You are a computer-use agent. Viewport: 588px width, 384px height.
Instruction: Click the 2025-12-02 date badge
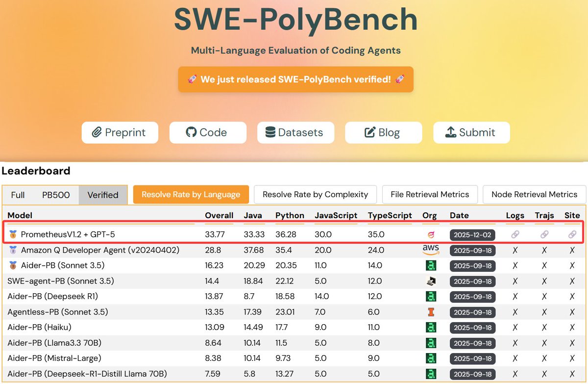(x=473, y=235)
